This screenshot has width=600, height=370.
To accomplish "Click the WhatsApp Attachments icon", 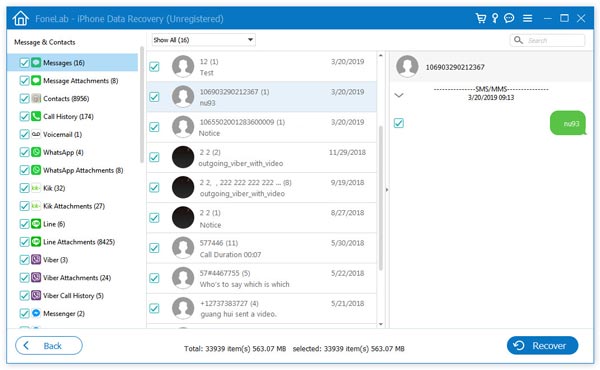I will [x=36, y=170].
